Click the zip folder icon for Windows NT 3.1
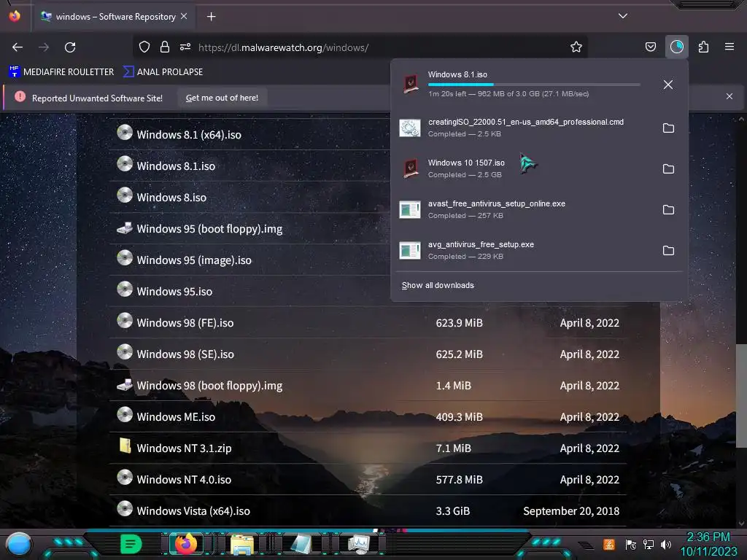This screenshot has width=747, height=560. [x=125, y=446]
